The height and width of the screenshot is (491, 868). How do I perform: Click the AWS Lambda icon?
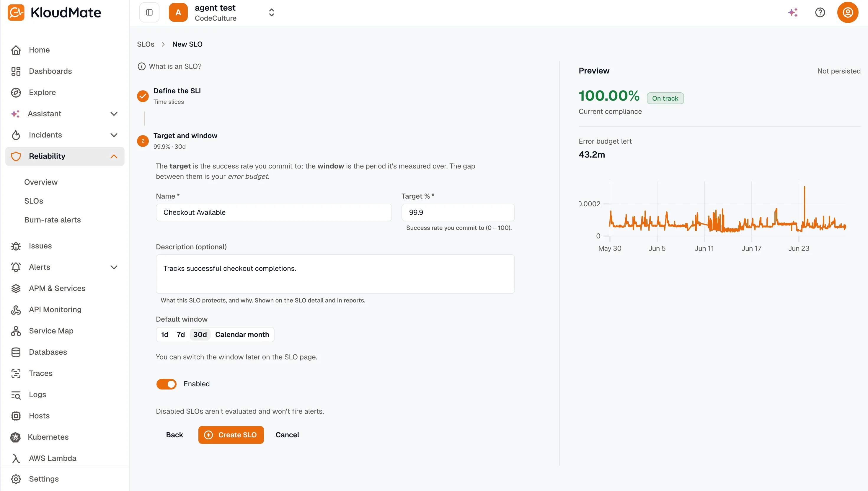16,458
